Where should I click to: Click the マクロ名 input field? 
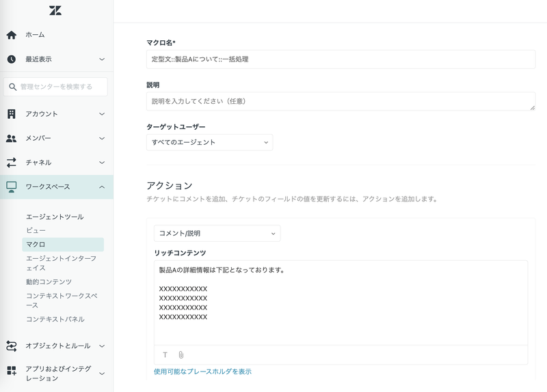tap(341, 59)
